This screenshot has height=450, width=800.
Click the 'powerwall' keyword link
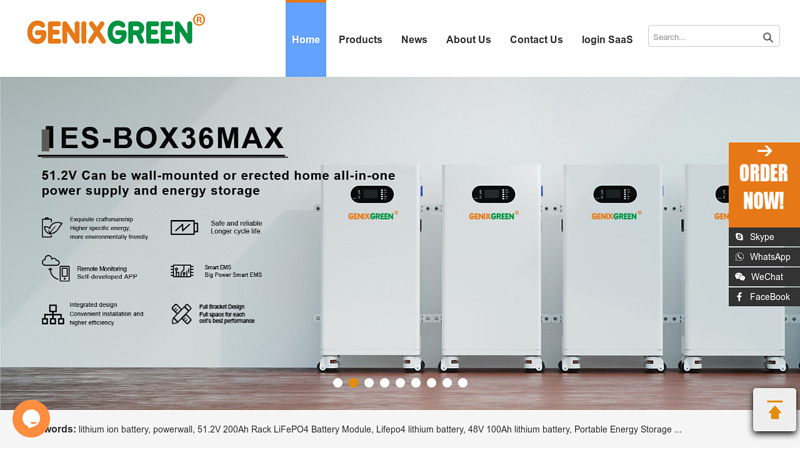point(172,430)
